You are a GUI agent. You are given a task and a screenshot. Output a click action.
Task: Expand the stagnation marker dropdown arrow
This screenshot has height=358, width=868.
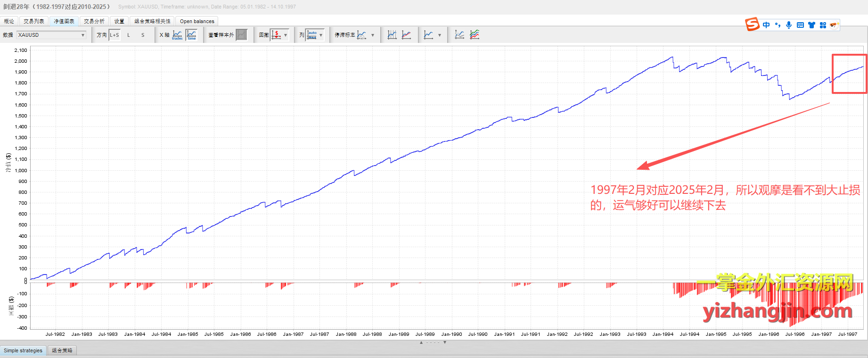tap(373, 35)
